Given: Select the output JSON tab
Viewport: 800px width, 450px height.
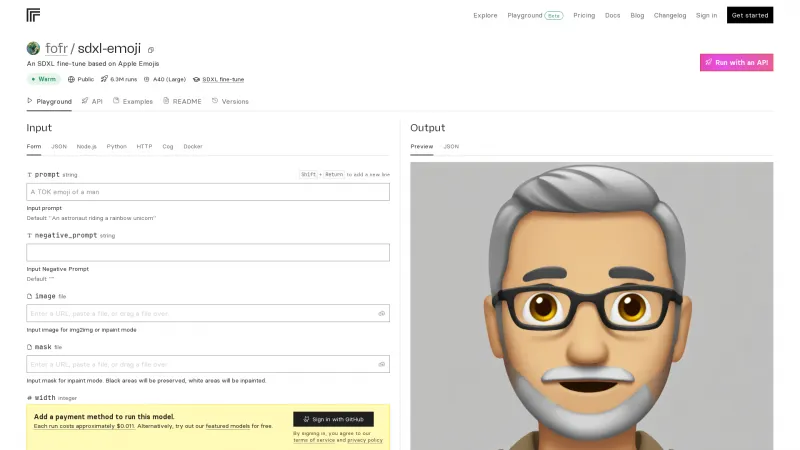Looking at the screenshot, I should (451, 146).
